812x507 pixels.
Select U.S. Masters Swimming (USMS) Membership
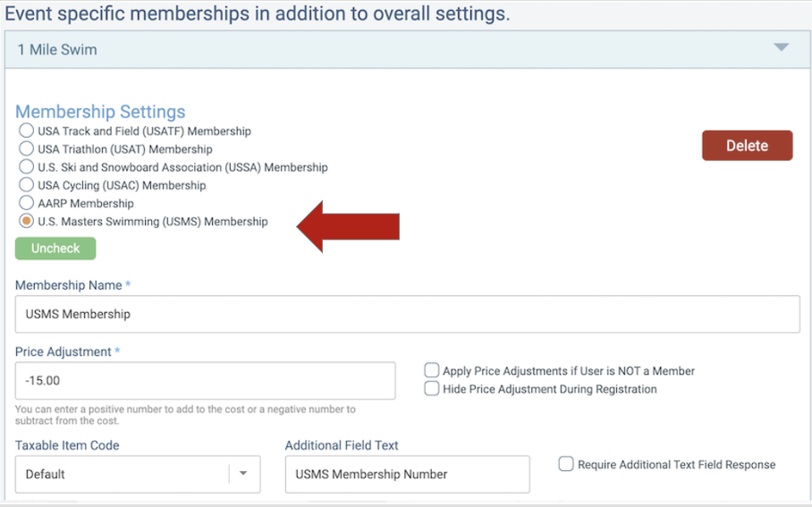[27, 221]
